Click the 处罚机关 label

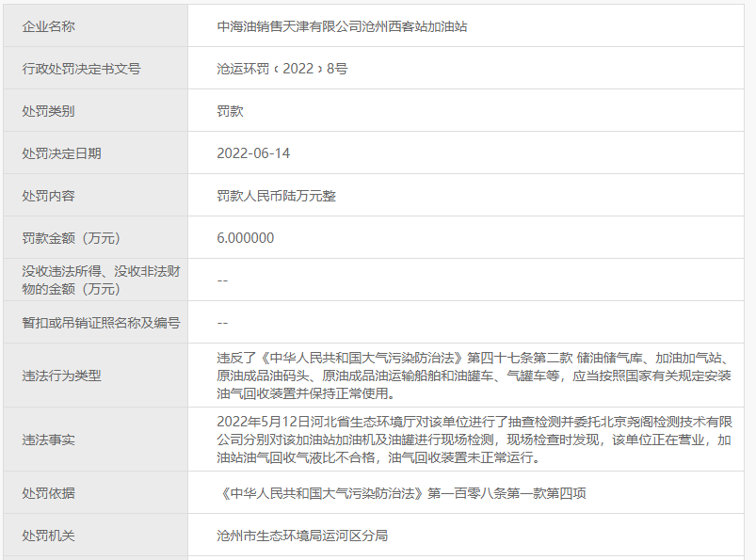(x=48, y=536)
